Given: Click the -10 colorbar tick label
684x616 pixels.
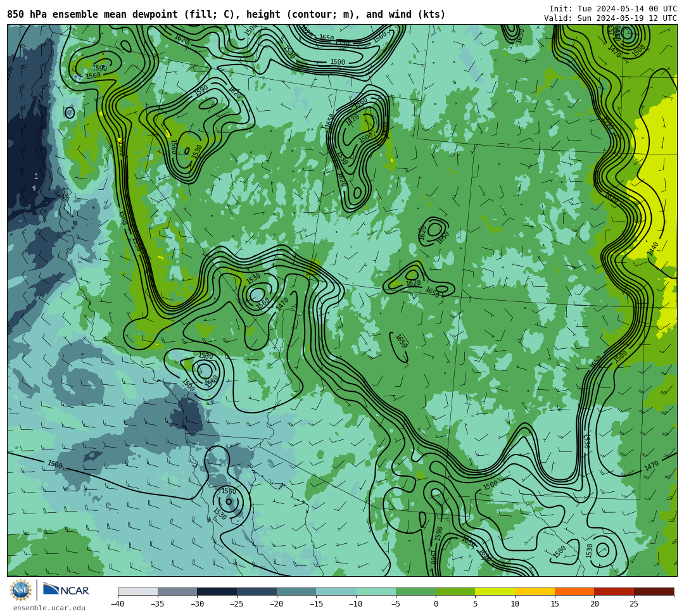Looking at the screenshot, I should coord(355,604).
